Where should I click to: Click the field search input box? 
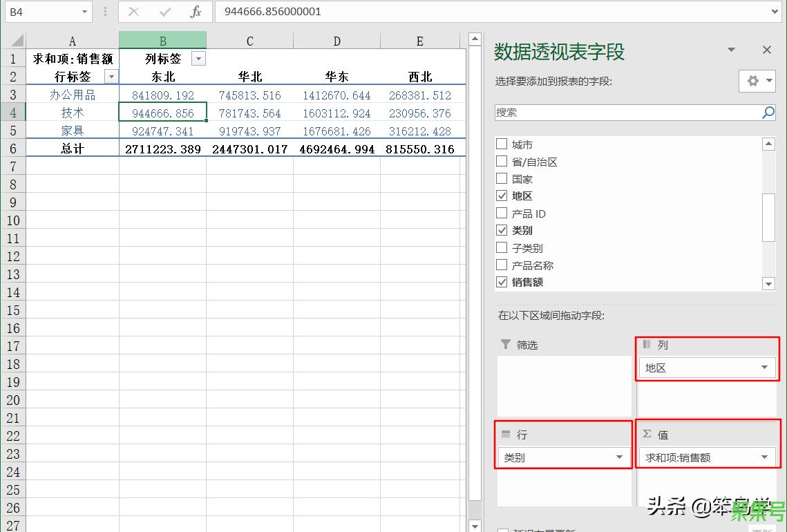(625, 113)
